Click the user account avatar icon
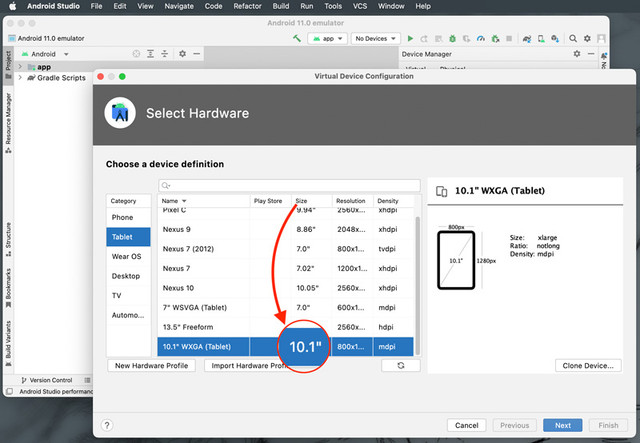The height and width of the screenshot is (443, 640). [601, 38]
